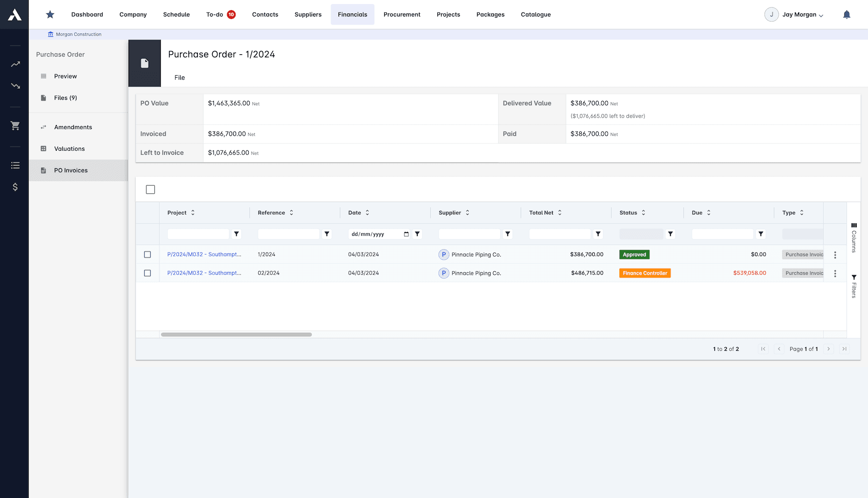Open the Jay Morgan user dropdown
The width and height of the screenshot is (868, 498).
(x=799, y=14)
